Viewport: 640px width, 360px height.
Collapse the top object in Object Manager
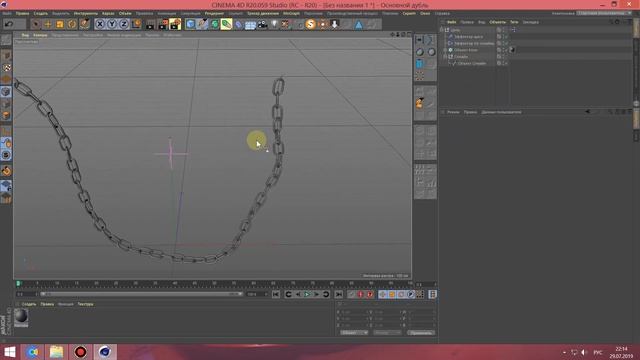point(442,30)
